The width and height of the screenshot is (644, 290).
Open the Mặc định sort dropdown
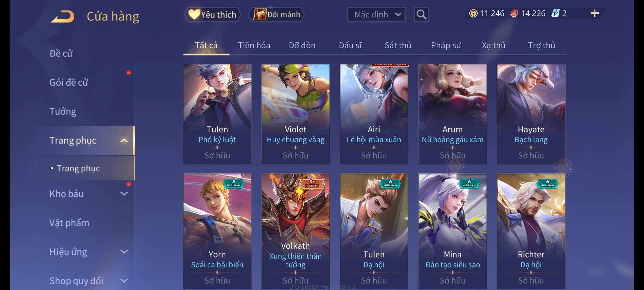tap(376, 15)
